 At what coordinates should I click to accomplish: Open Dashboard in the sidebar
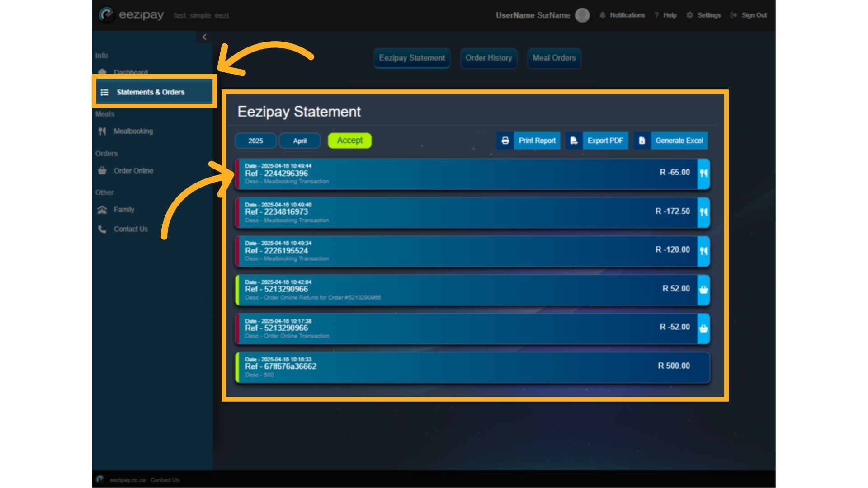tap(131, 72)
